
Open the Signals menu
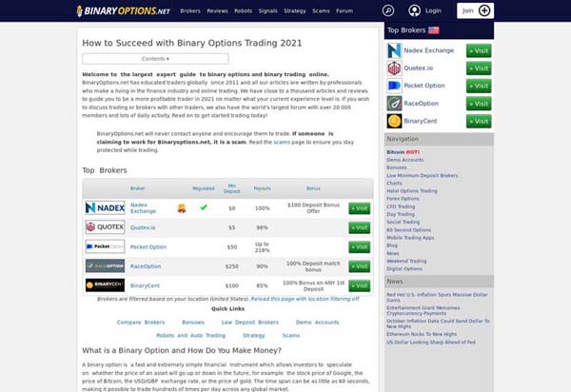(268, 10)
